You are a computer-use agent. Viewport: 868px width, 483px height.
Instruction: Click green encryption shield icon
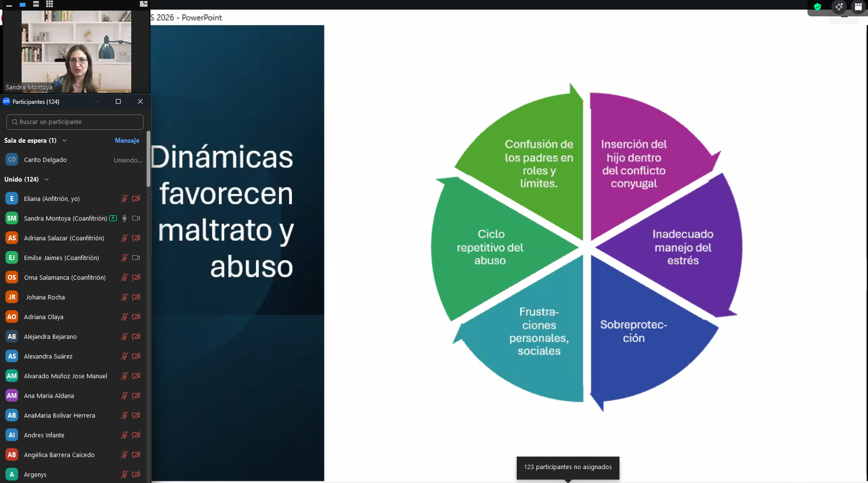[817, 7]
